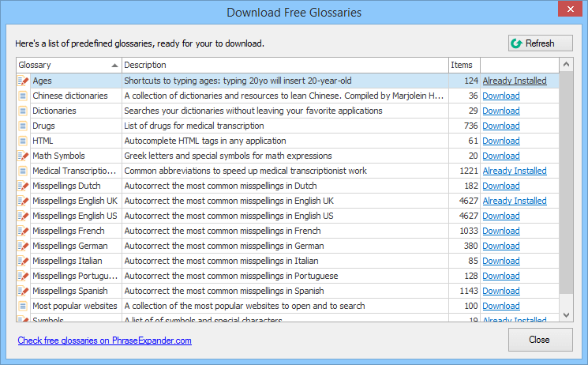Refresh the glossary list
The height and width of the screenshot is (365, 588).
pos(541,43)
